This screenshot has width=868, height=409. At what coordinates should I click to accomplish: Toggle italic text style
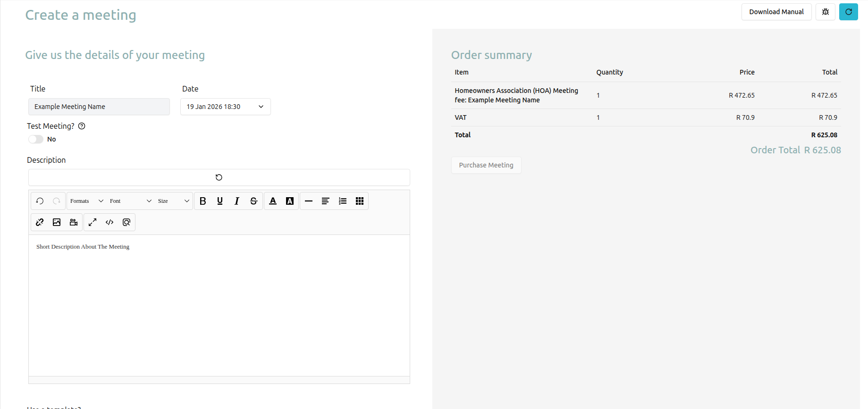pyautogui.click(x=236, y=201)
